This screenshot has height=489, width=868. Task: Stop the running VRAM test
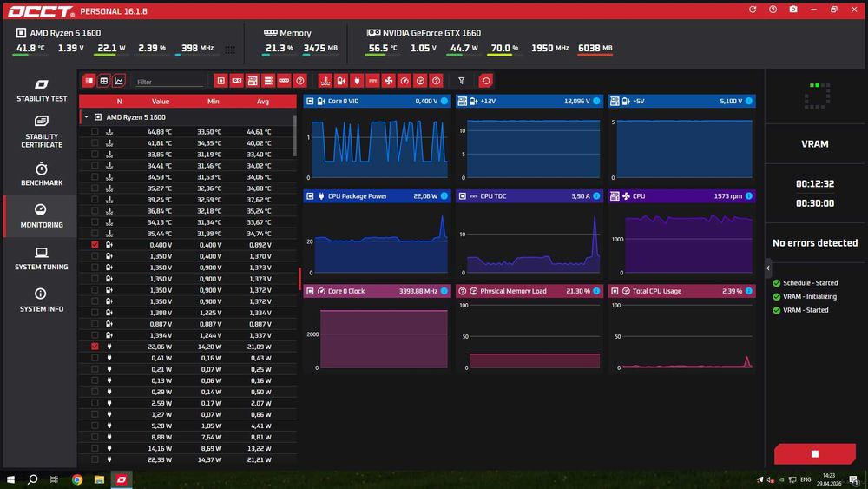pyautogui.click(x=815, y=453)
